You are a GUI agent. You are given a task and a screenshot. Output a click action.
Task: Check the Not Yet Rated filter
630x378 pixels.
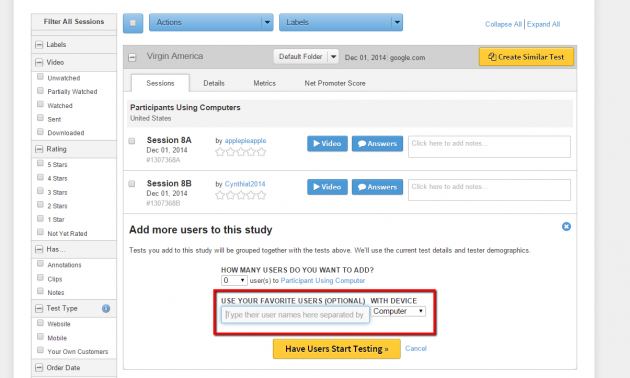(x=40, y=232)
